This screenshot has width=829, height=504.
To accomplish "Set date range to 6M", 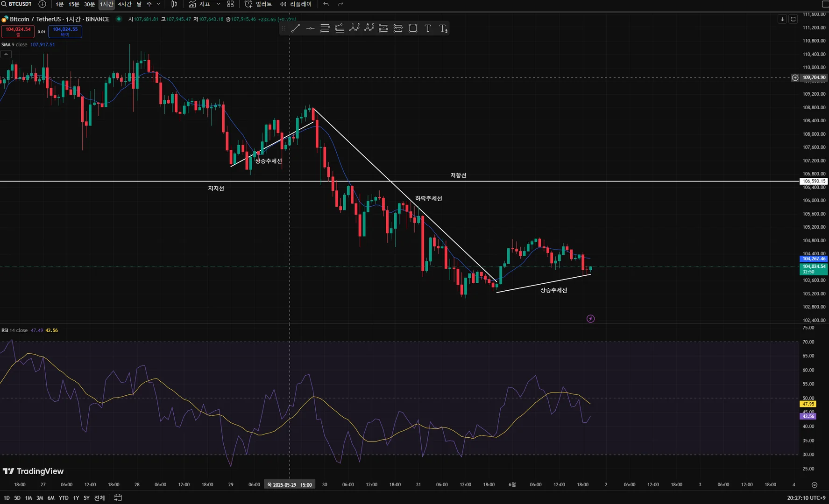I will [51, 498].
